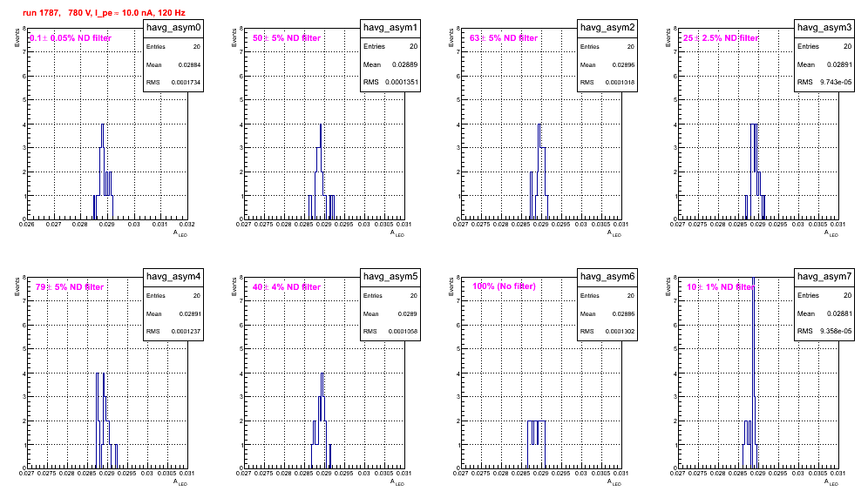Click the '63± 5% ND filter' label
Screen dimensions: 868x498
click(x=504, y=38)
